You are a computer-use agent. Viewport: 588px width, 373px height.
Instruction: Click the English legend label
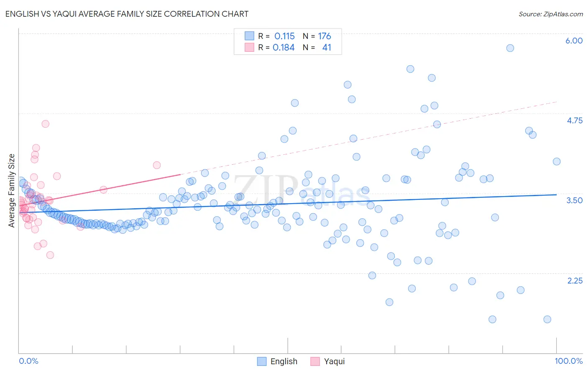284,361
